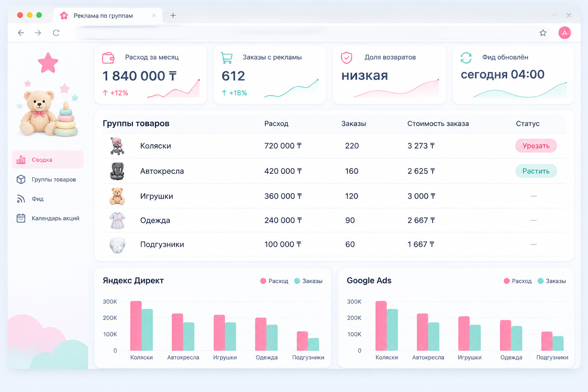This screenshot has width=588, height=392.
Task: Go back with the browser back arrow
Action: pyautogui.click(x=21, y=33)
